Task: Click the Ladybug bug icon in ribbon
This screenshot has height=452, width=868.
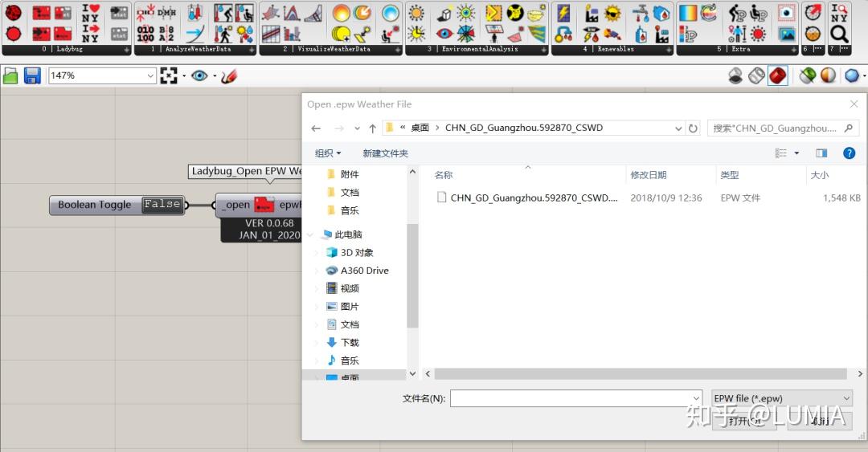Action: pyautogui.click(x=13, y=13)
